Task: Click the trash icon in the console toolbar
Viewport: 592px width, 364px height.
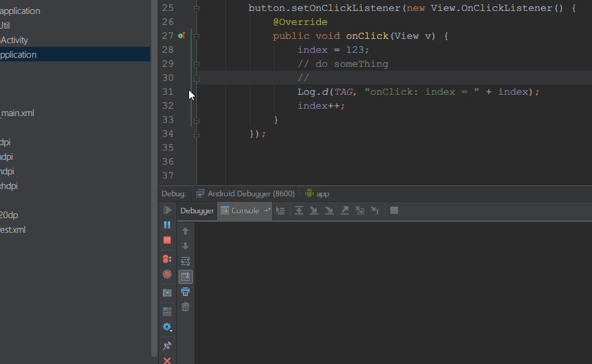Action: (185, 307)
